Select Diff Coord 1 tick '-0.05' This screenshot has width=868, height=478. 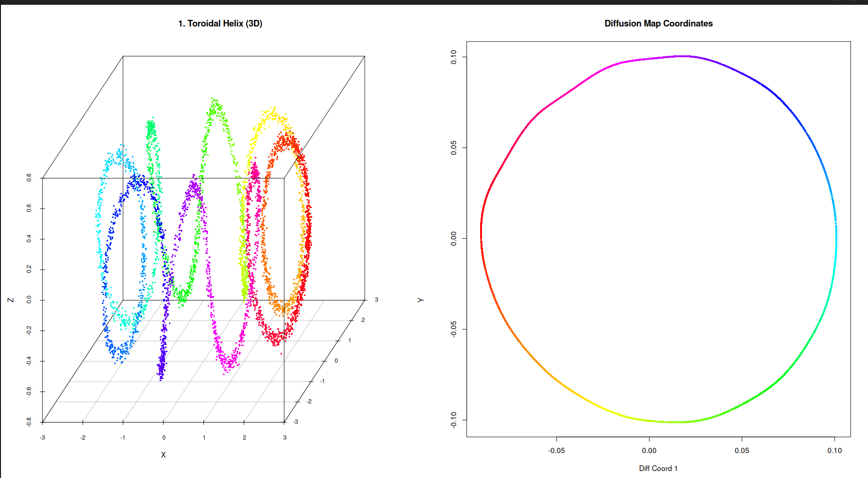point(557,451)
